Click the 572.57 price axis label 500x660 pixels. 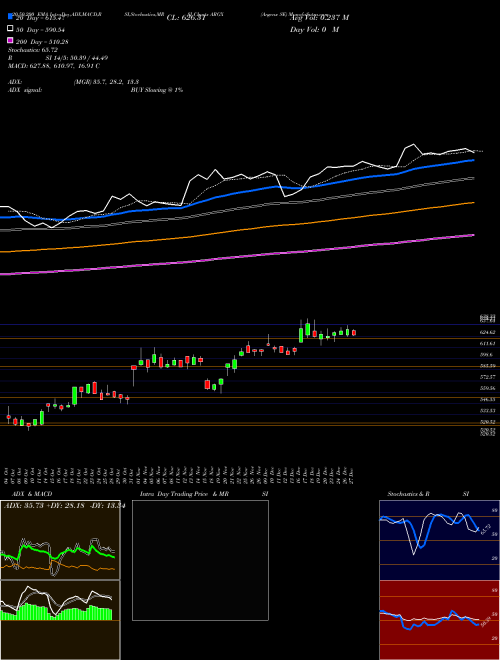(488, 377)
